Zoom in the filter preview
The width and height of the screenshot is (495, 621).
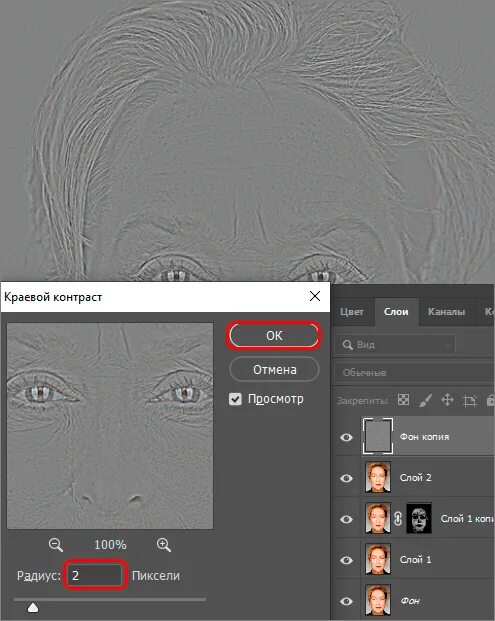pyautogui.click(x=164, y=545)
